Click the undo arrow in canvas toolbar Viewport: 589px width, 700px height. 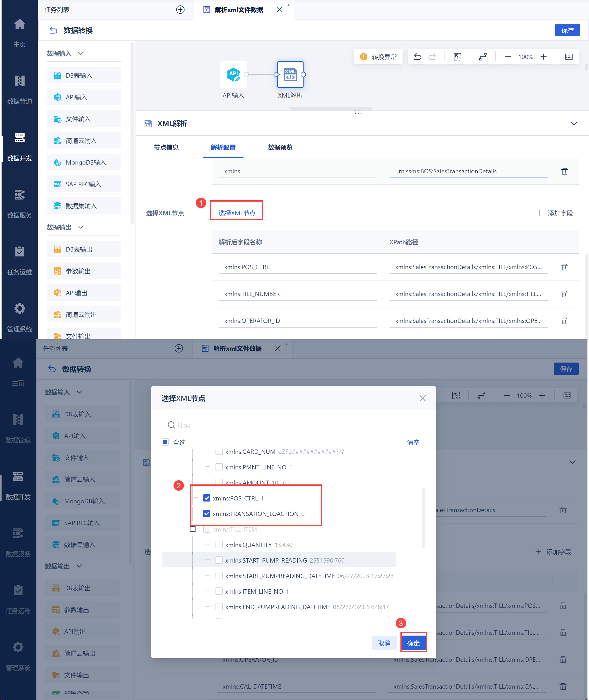(417, 57)
